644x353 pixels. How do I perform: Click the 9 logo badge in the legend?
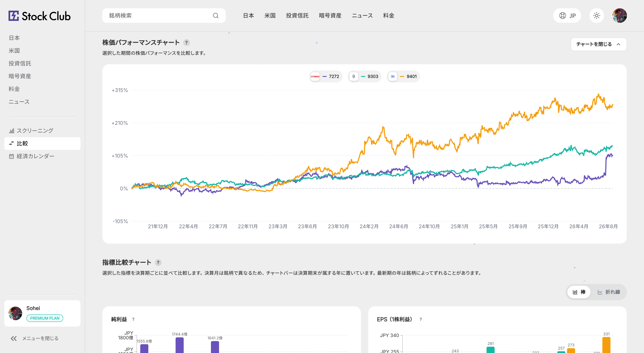point(354,76)
